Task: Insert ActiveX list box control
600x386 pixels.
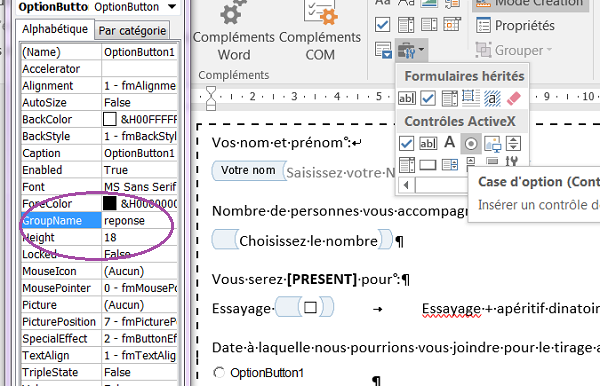Action: pos(450,165)
